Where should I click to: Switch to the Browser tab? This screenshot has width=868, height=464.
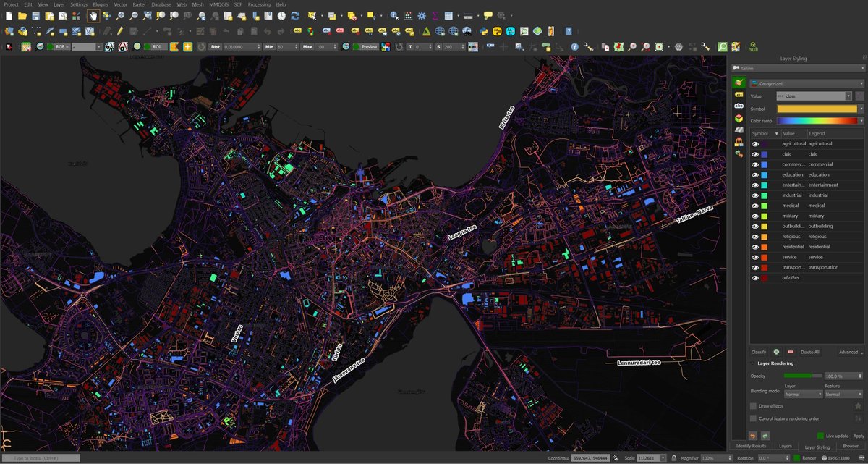click(851, 446)
